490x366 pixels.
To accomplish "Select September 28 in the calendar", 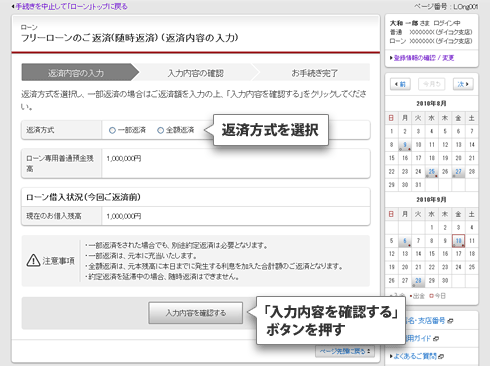I will pyautogui.click(x=418, y=281).
